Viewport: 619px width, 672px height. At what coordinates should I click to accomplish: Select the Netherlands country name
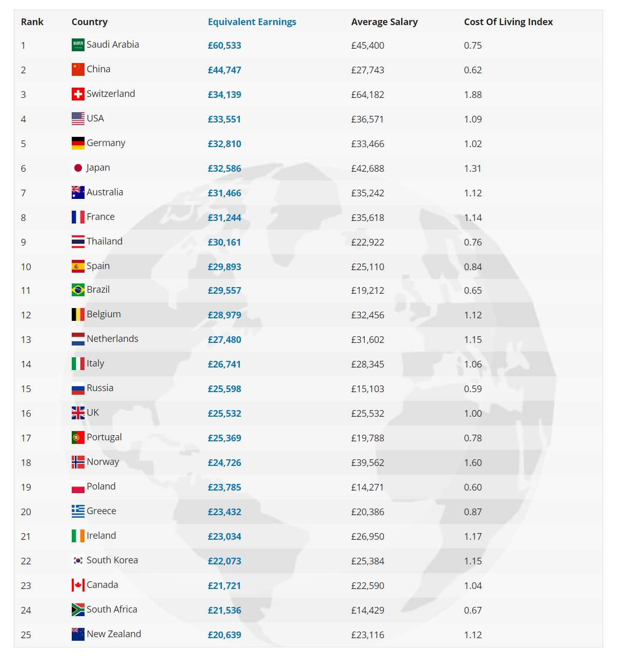[x=112, y=339]
